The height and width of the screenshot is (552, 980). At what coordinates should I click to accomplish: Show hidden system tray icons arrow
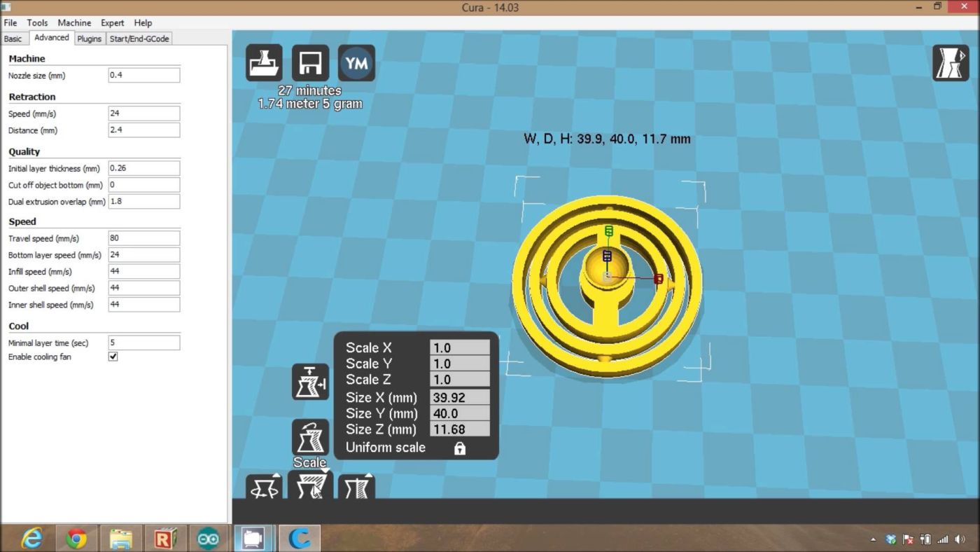(873, 539)
